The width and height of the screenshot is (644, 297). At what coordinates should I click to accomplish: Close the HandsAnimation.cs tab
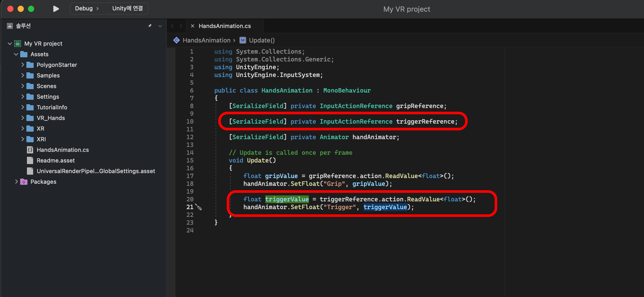[x=192, y=26]
